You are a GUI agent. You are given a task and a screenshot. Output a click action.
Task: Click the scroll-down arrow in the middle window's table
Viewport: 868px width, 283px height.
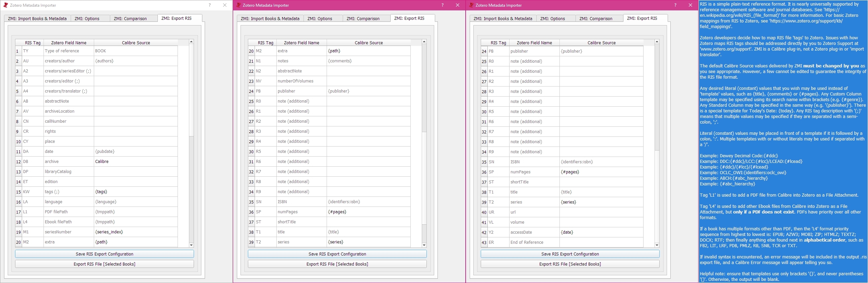coord(424,245)
